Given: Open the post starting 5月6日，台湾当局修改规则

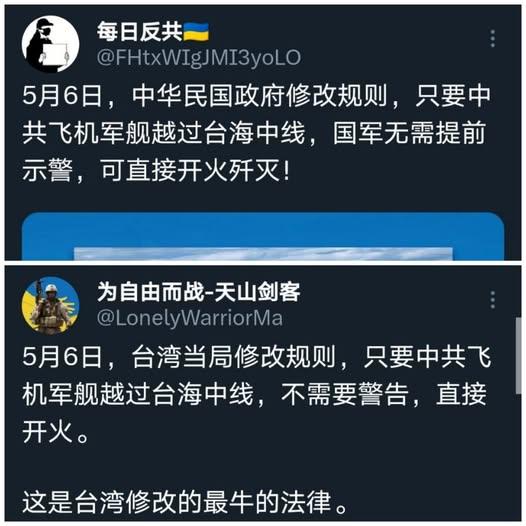Looking at the screenshot, I should pyautogui.click(x=257, y=394).
